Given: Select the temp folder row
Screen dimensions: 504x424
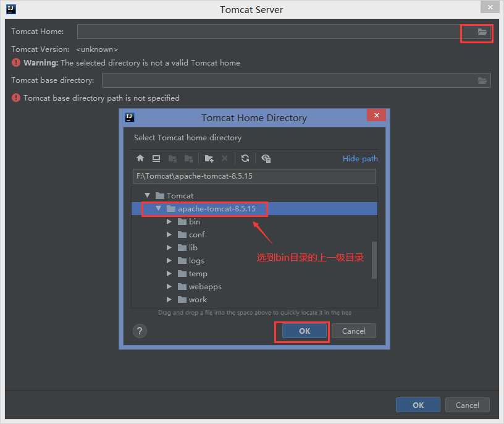Looking at the screenshot, I should click(254, 273).
